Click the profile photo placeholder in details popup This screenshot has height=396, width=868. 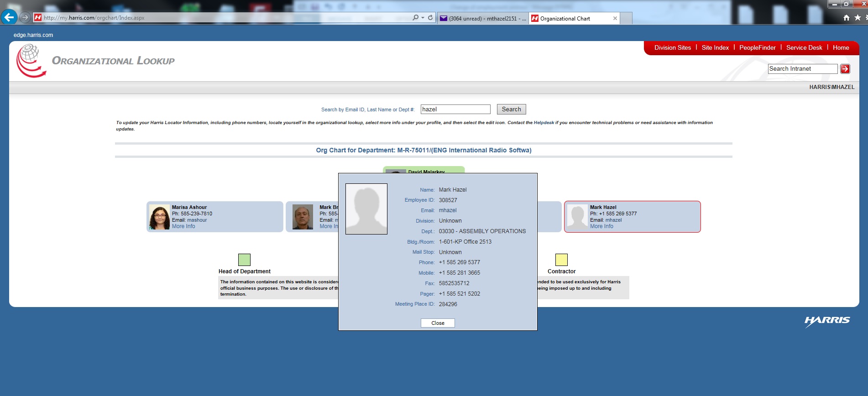click(366, 209)
